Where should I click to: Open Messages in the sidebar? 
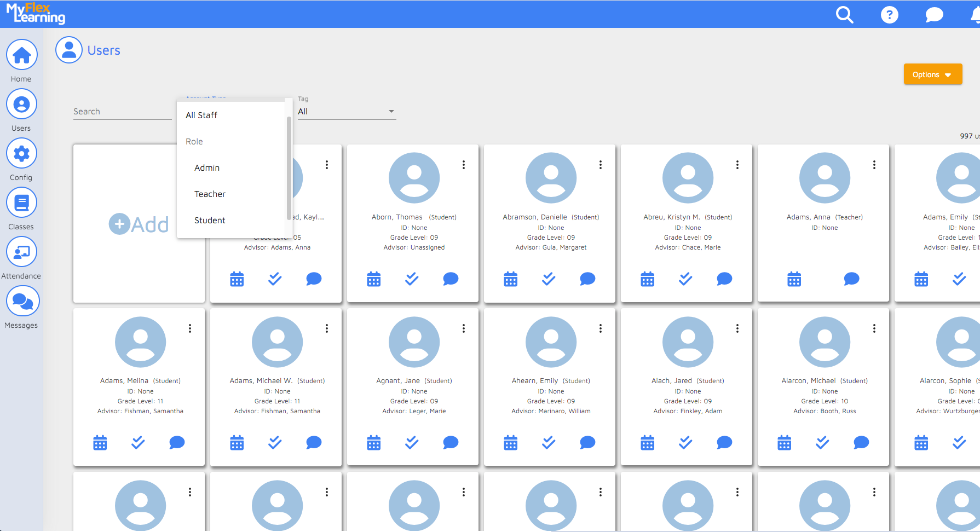22,301
